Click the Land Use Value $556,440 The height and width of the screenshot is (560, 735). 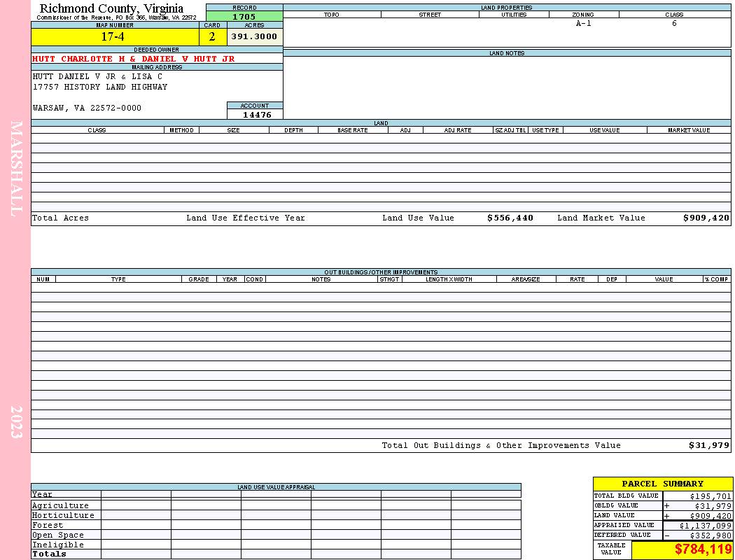[510, 218]
